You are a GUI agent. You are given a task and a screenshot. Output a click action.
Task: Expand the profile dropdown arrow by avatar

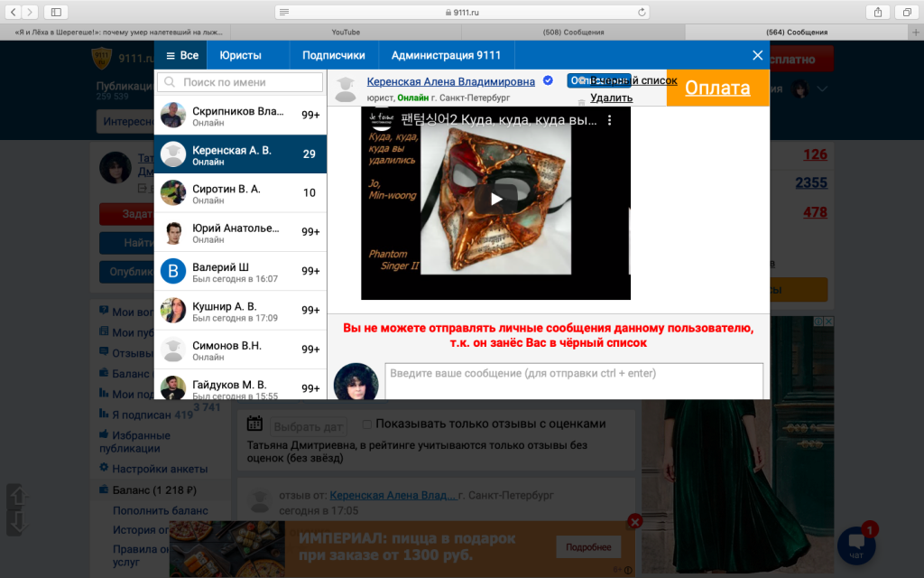pyautogui.click(x=822, y=89)
